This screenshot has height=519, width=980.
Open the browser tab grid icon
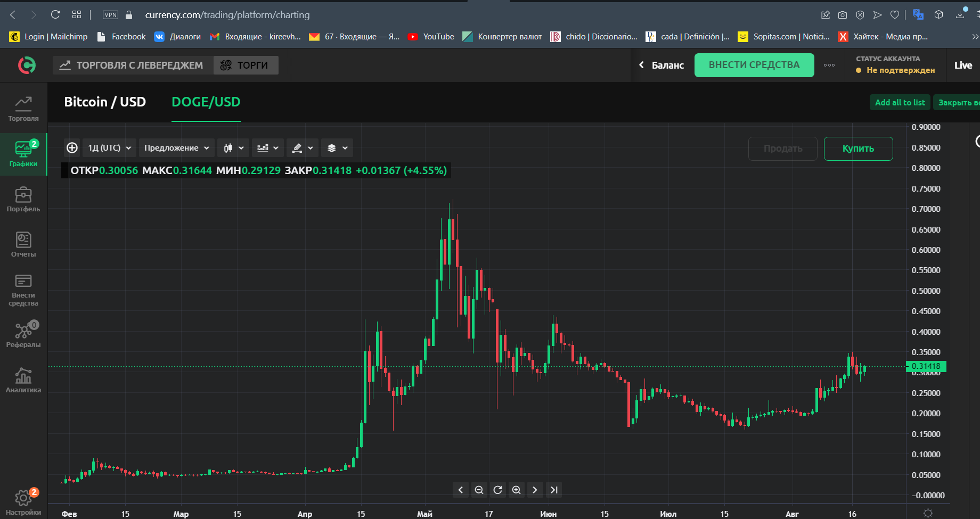77,15
